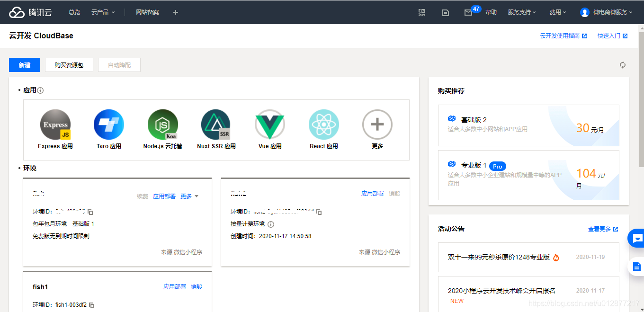The height and width of the screenshot is (312, 644).
Task: Click the fire icon on 双十一 announcement
Action: [x=556, y=258]
